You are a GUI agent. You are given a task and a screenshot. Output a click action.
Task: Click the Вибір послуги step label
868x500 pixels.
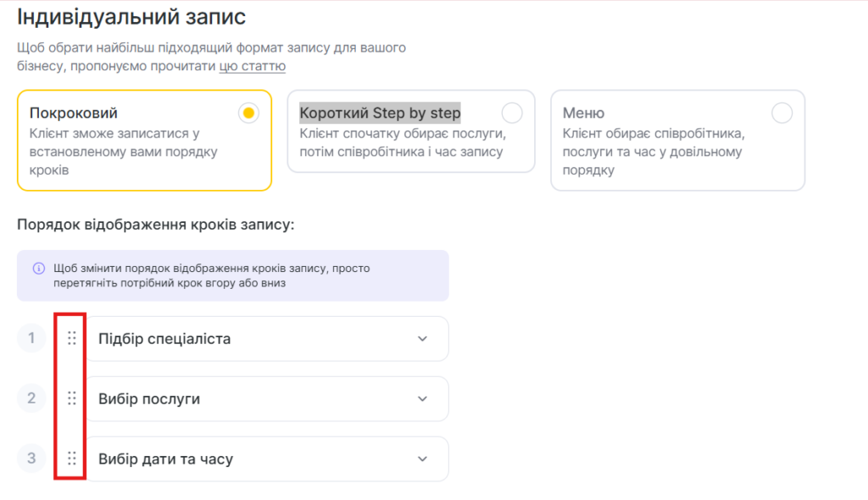pyautogui.click(x=149, y=399)
